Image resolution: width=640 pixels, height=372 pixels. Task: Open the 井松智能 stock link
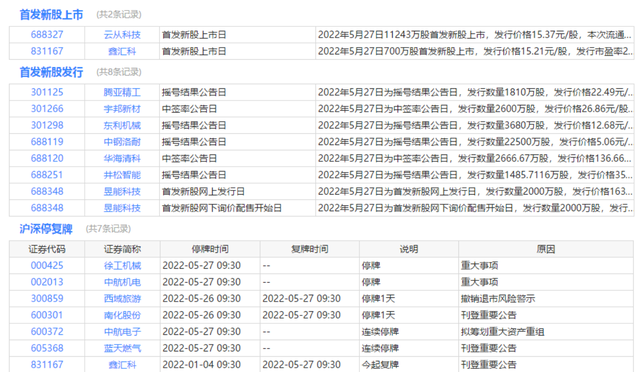[x=122, y=175]
